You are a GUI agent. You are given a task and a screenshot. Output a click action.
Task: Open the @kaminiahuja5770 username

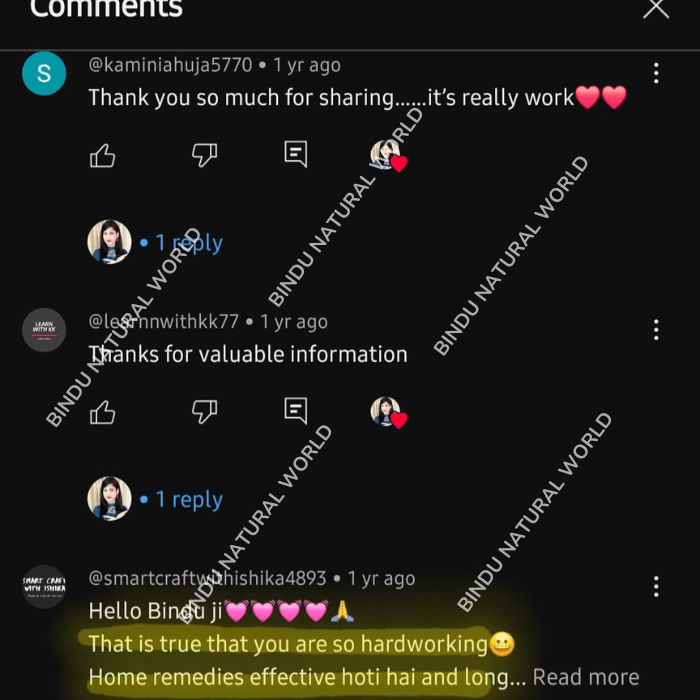(x=171, y=65)
